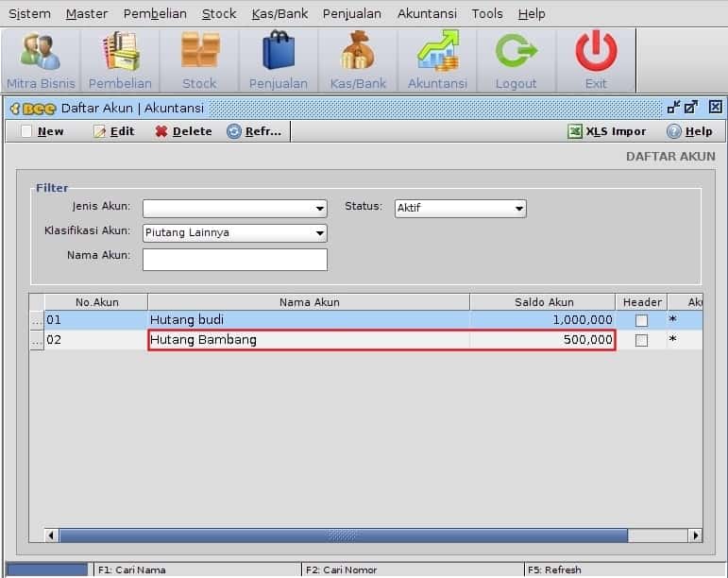This screenshot has height=578, width=728.
Task: Click the red Exit power icon
Action: (x=596, y=60)
